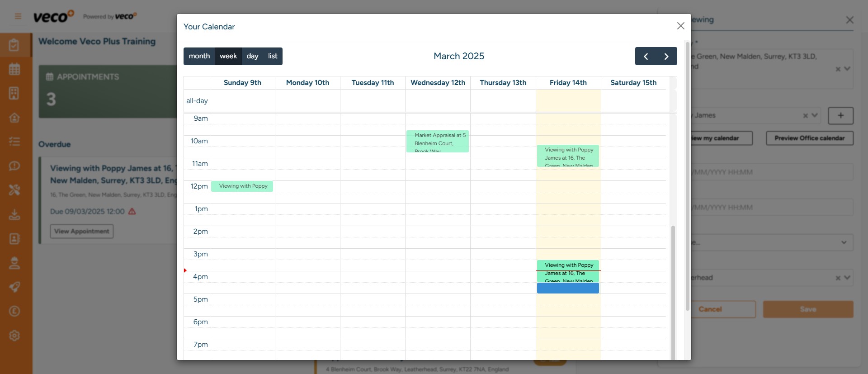Screen dimensions: 868x374
Task: Open the calendar icon in the left sidebar
Action: pyautogui.click(x=14, y=69)
